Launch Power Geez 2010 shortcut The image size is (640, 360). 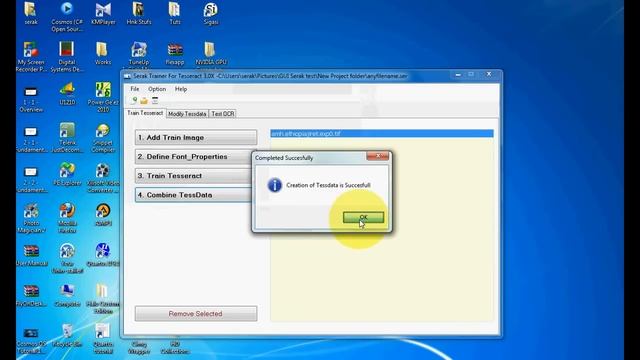point(103,97)
